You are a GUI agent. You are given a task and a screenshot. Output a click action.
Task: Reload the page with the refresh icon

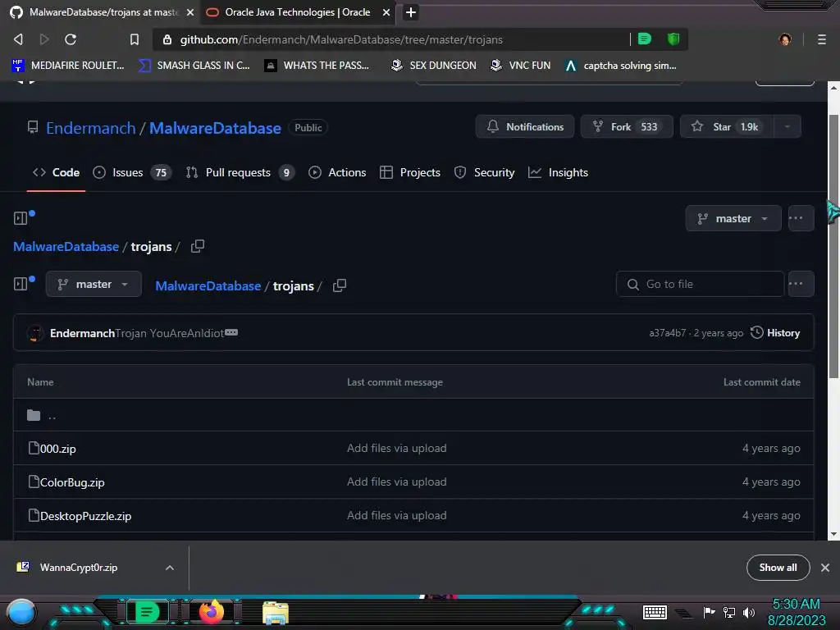(x=71, y=39)
